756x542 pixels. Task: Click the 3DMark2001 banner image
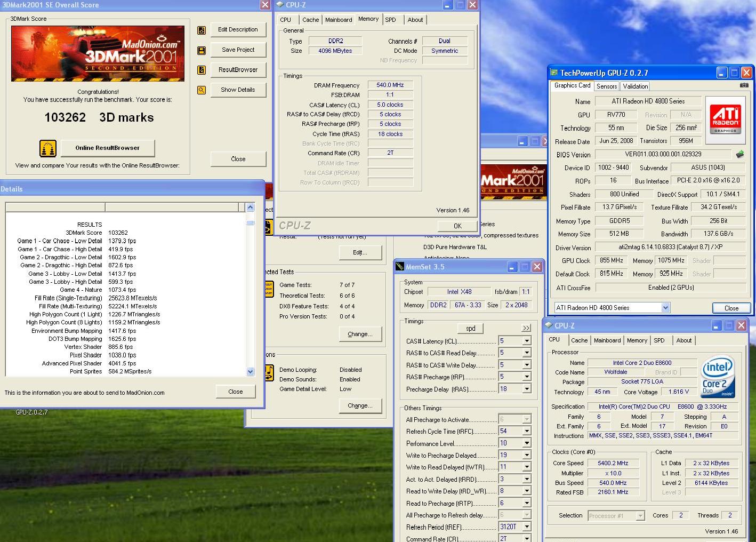(98, 53)
